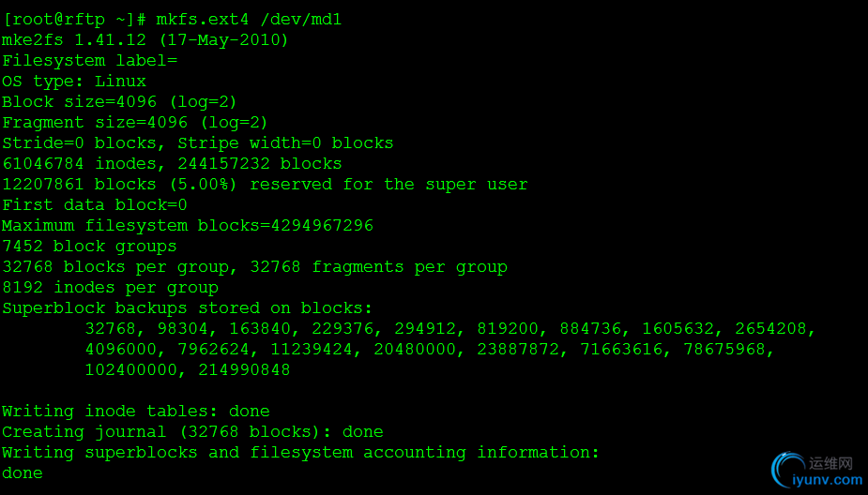Click the First data block=0 line
This screenshot has width=868, height=495.
pos(95,205)
